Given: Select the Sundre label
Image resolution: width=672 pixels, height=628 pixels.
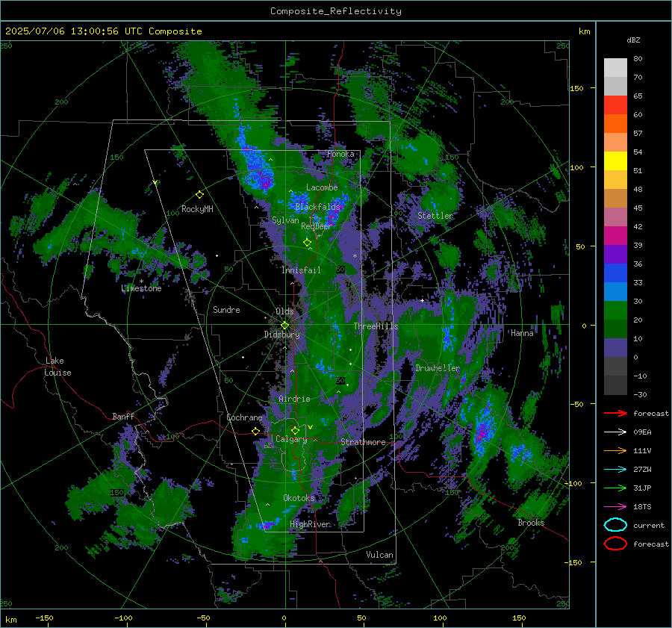Looking at the screenshot, I should pyautogui.click(x=226, y=310).
